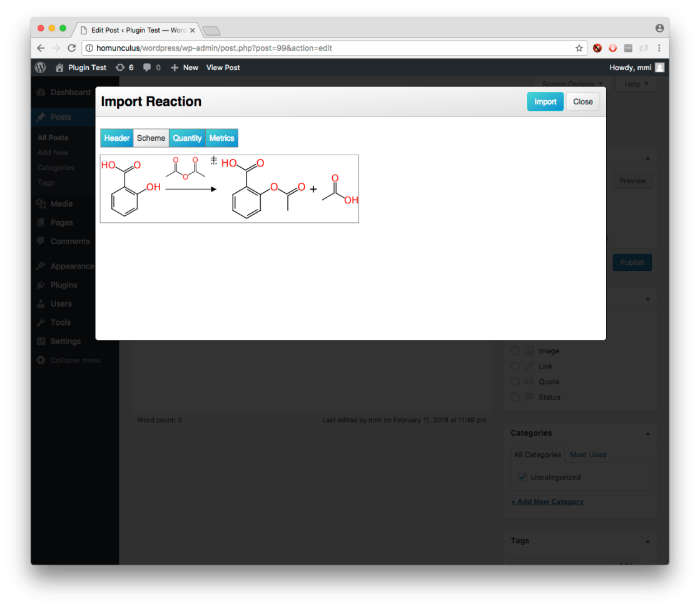Select the Image post format radio button

[515, 351]
